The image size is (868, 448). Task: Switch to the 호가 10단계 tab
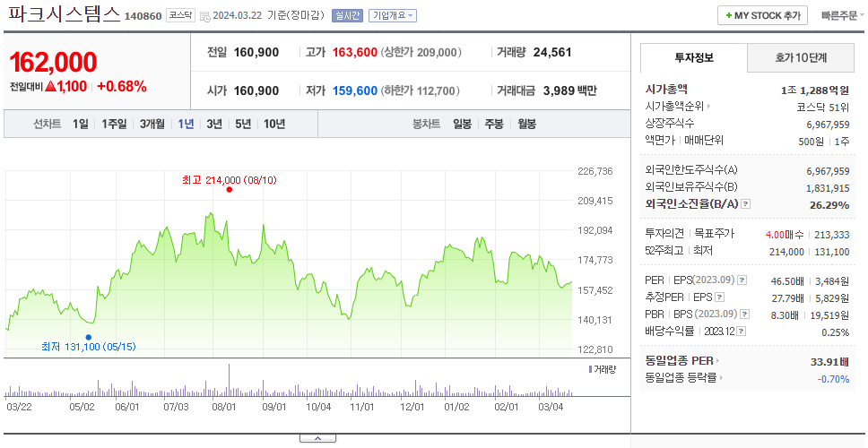click(801, 57)
